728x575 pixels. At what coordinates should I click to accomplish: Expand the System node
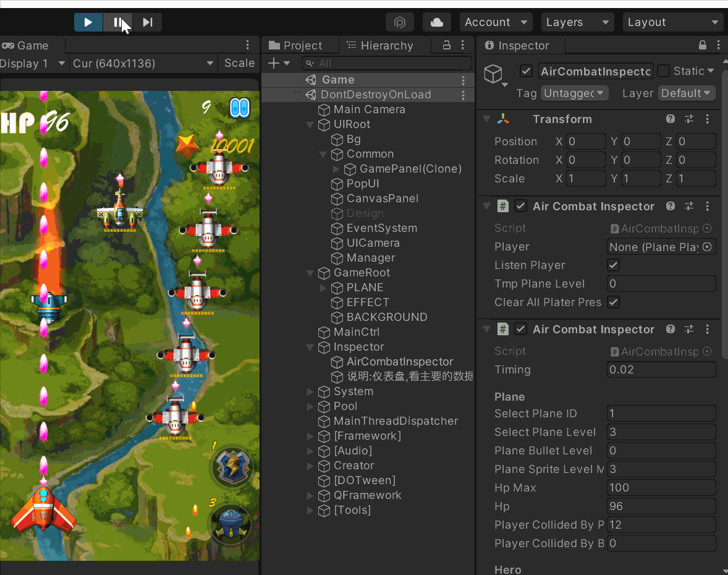(x=310, y=392)
